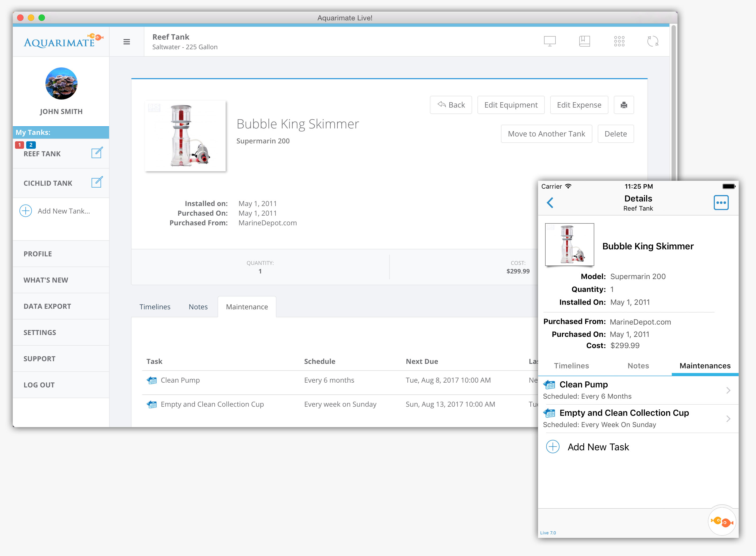756x556 pixels.
Task: Click John Smith's profile picture
Action: click(61, 83)
